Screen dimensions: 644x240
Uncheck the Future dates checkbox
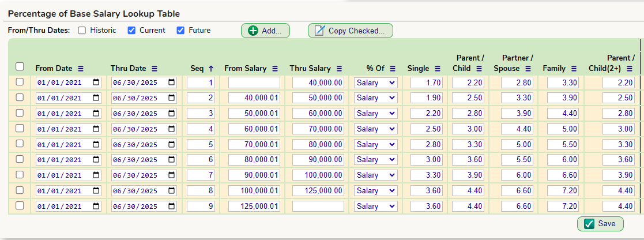coord(180,31)
